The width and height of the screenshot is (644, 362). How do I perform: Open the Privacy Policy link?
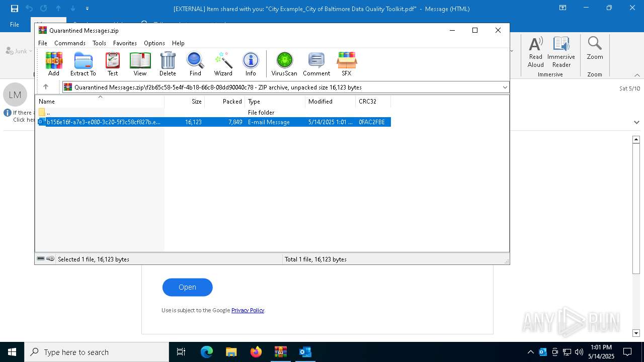tap(248, 310)
